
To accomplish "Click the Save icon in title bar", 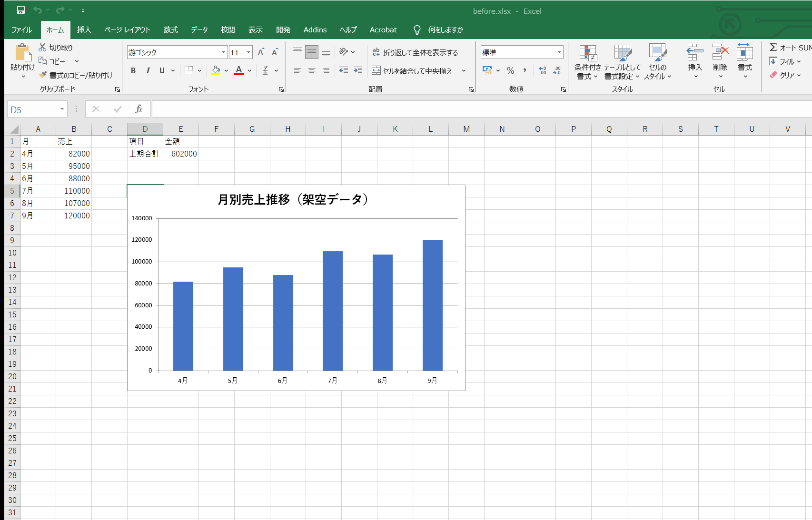I will pos(21,10).
